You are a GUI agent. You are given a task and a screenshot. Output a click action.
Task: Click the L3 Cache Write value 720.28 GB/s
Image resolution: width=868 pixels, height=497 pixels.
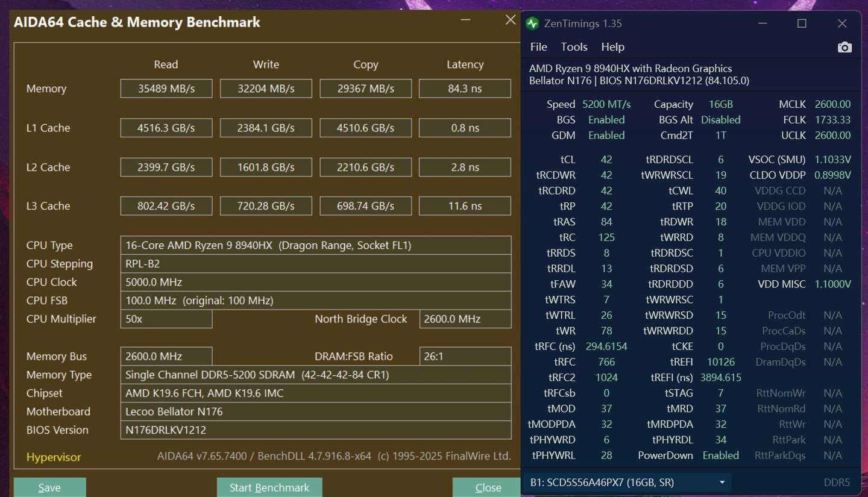click(266, 206)
